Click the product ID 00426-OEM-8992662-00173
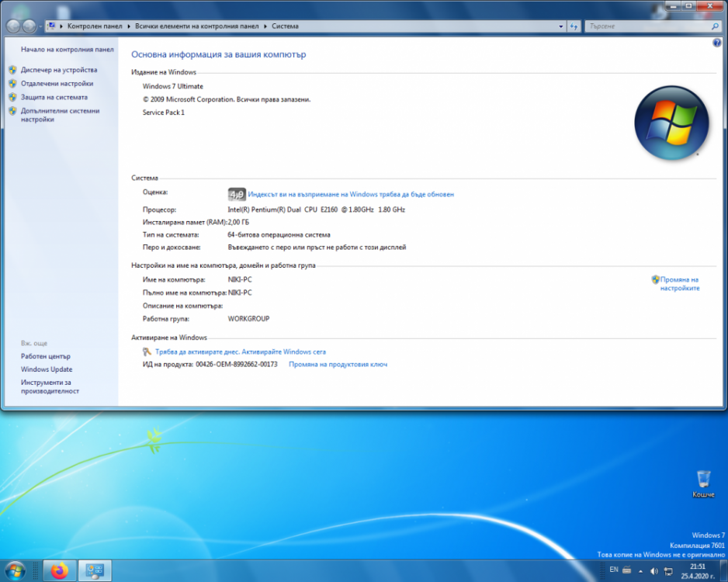The width and height of the screenshot is (728, 582). pyautogui.click(x=236, y=364)
